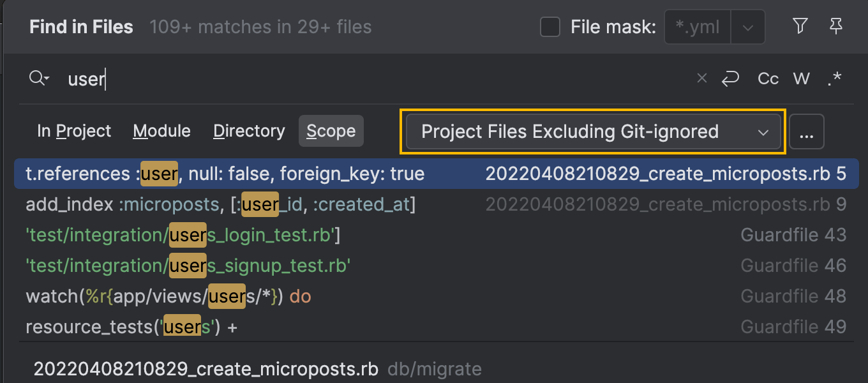Switch to In Project search tab

click(74, 131)
